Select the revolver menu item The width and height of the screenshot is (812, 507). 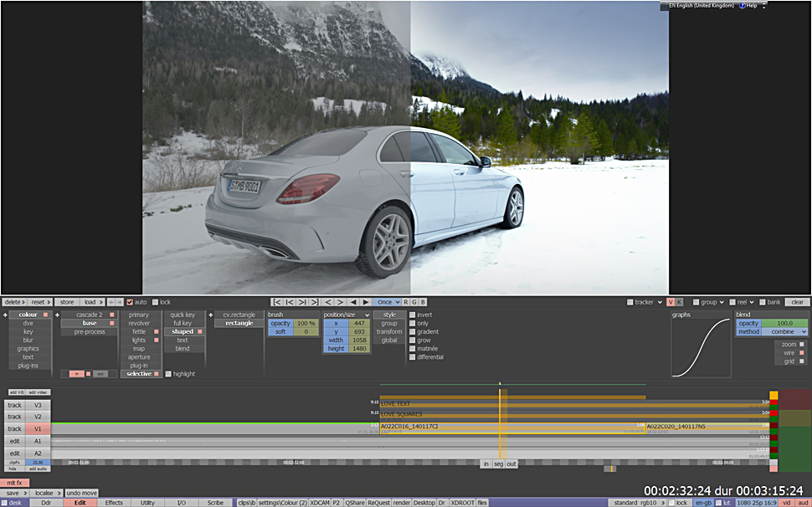139,324
